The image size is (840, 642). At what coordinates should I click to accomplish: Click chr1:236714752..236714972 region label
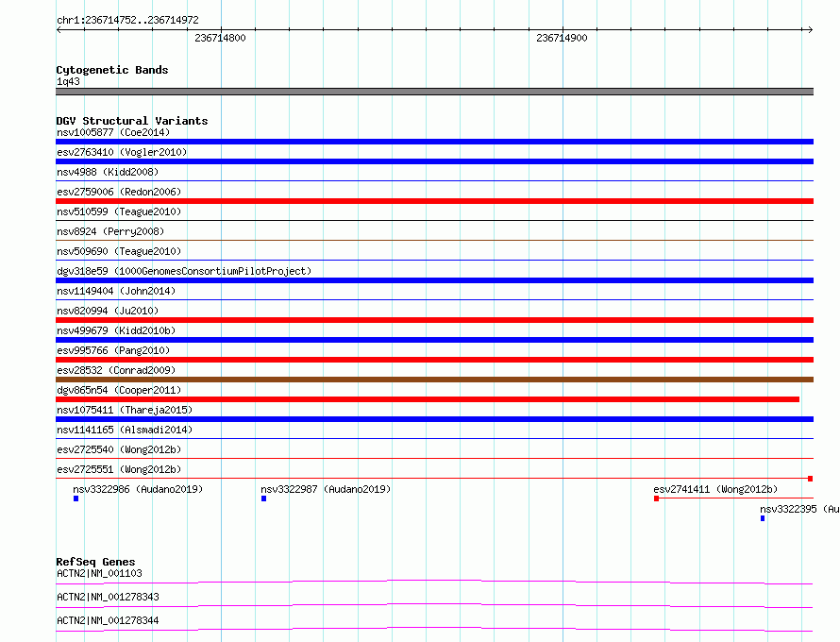tap(127, 20)
